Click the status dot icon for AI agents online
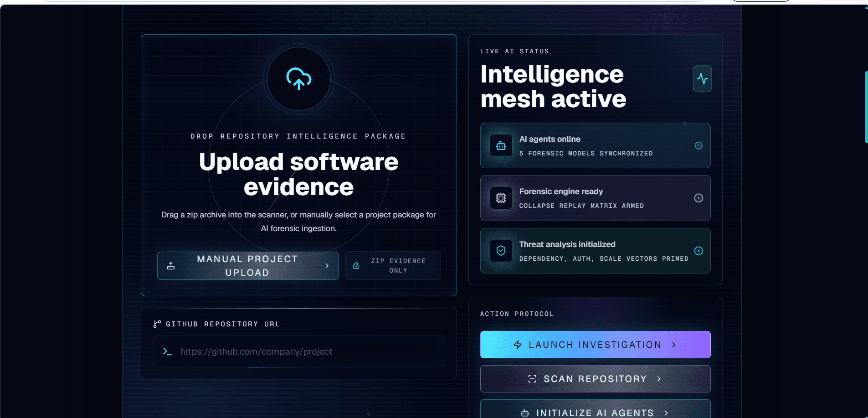 (698, 145)
